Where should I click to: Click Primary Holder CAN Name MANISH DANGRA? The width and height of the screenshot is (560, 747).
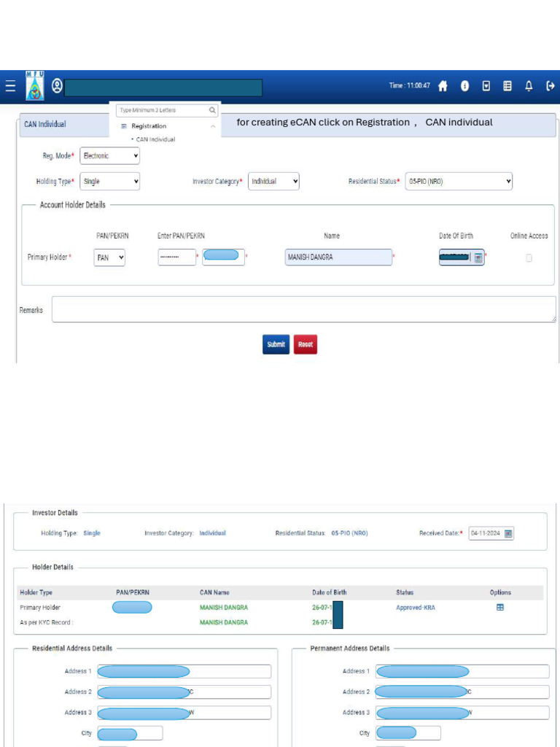(224, 608)
